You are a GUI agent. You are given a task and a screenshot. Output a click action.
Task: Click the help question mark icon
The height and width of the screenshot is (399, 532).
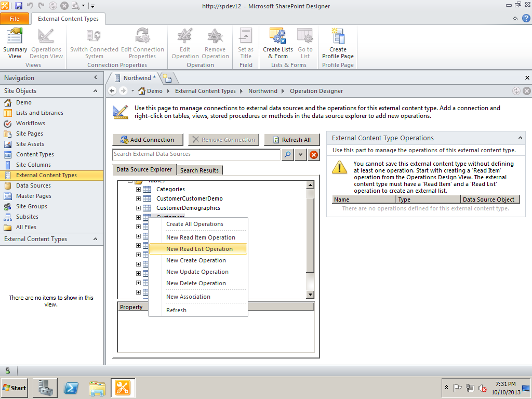coord(526,18)
